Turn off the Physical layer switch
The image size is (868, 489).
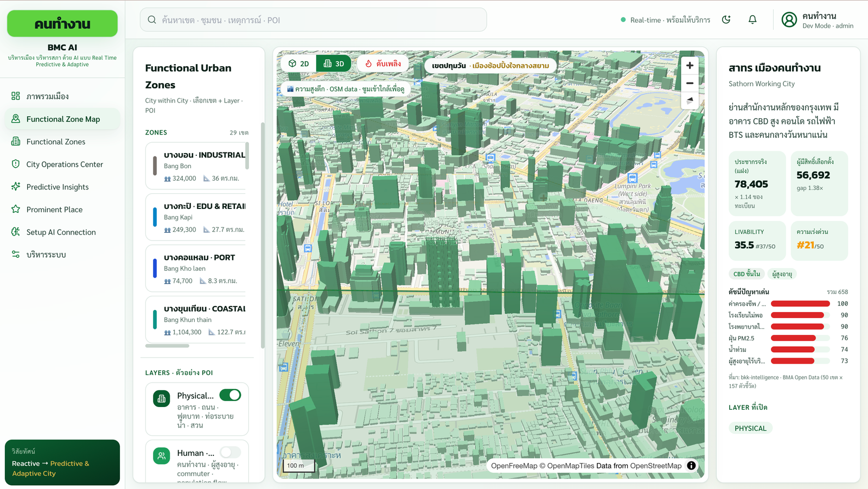tap(230, 395)
